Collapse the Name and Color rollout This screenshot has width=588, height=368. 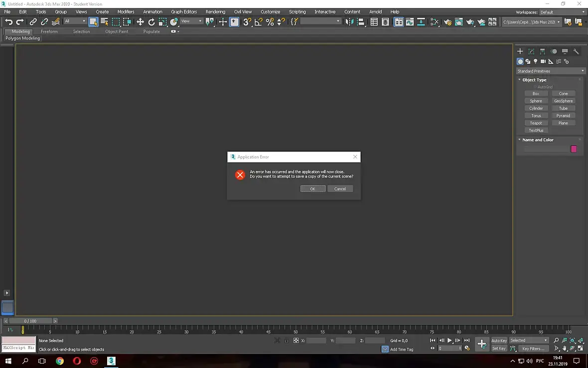(x=537, y=140)
